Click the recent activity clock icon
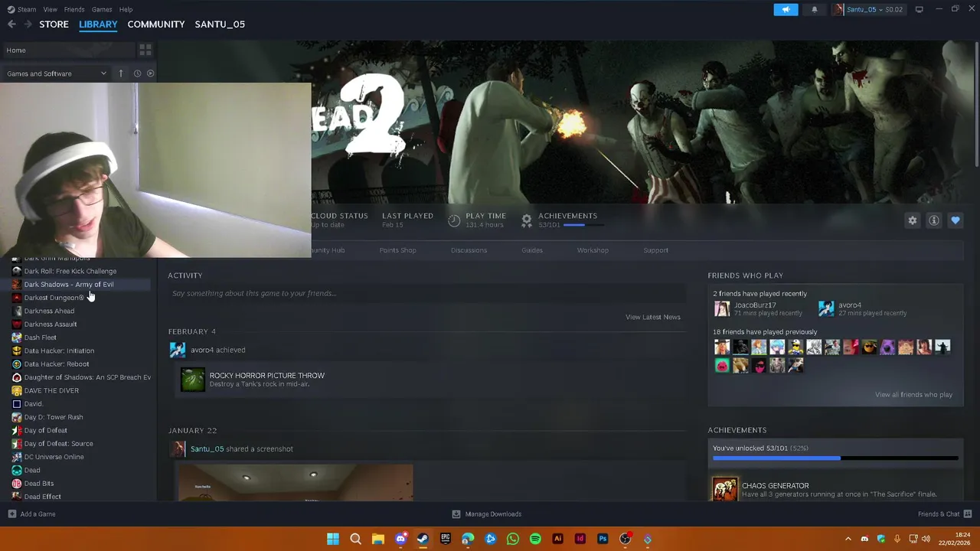Screen dimensions: 980x551 pyautogui.click(x=137, y=73)
